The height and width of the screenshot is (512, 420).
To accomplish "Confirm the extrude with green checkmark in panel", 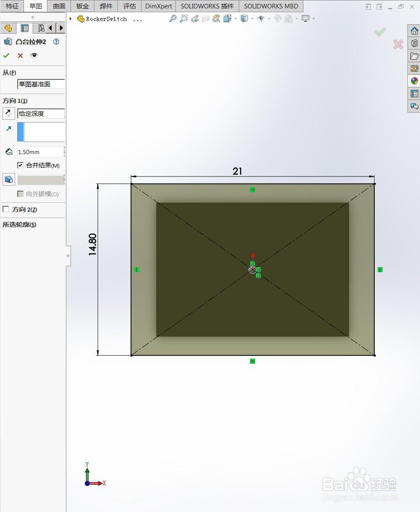I will tap(6, 55).
